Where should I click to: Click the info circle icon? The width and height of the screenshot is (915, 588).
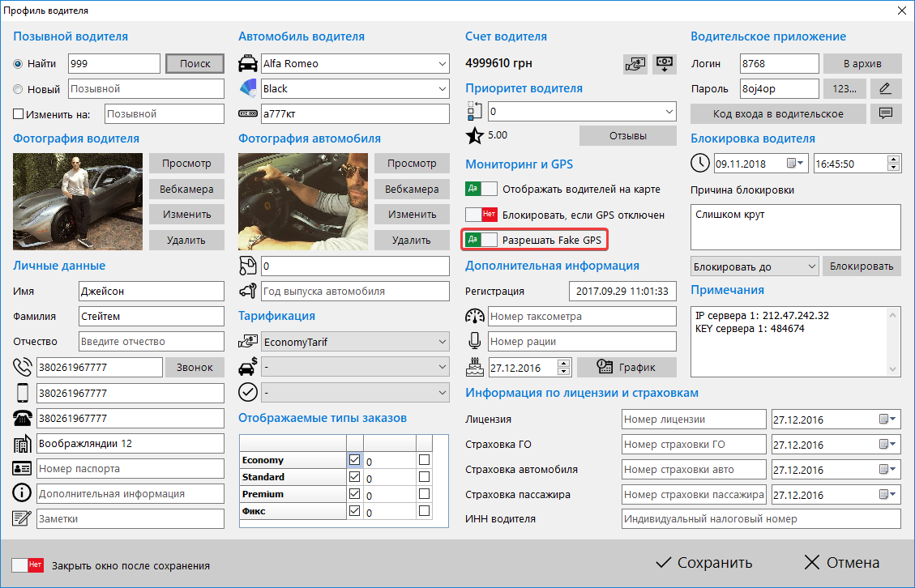click(22, 493)
